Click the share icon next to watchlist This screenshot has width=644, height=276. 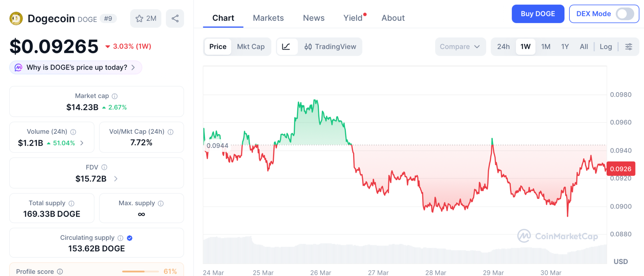pos(175,19)
